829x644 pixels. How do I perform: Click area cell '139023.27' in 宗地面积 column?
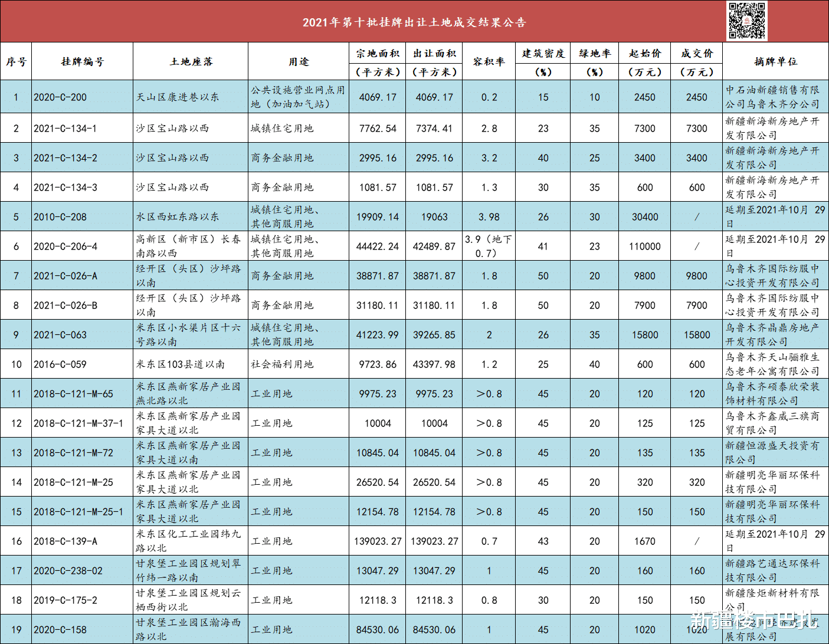378,541
